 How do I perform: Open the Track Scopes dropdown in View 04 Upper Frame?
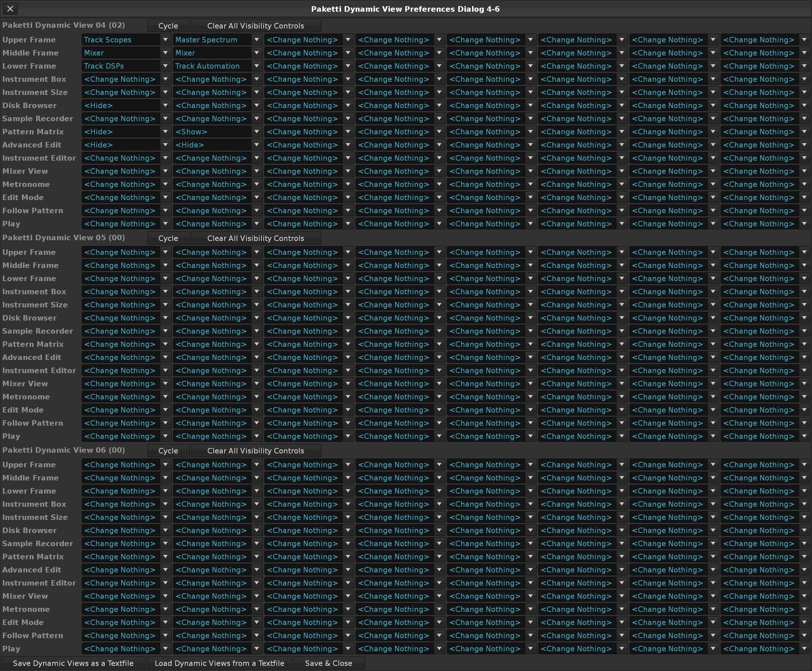(126, 40)
